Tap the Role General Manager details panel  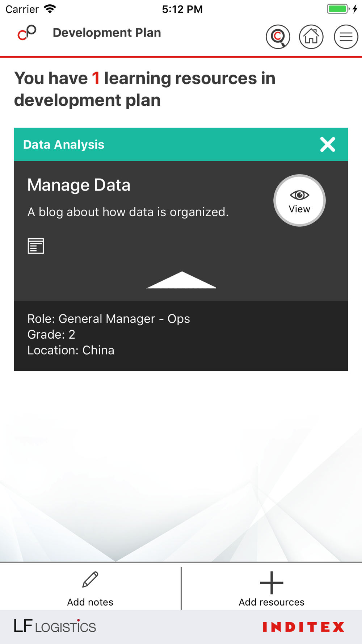pyautogui.click(x=109, y=335)
